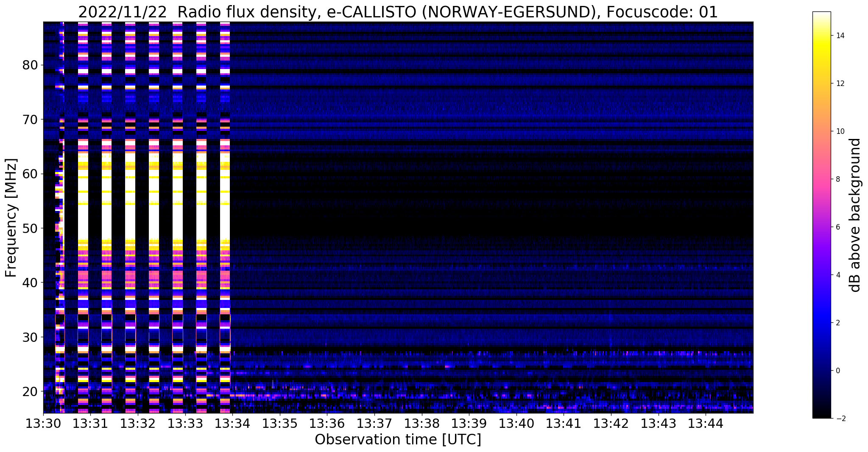Image resolution: width=868 pixels, height=452 pixels.
Task: Click the 13:43 time tick label
Action: pyautogui.click(x=658, y=423)
